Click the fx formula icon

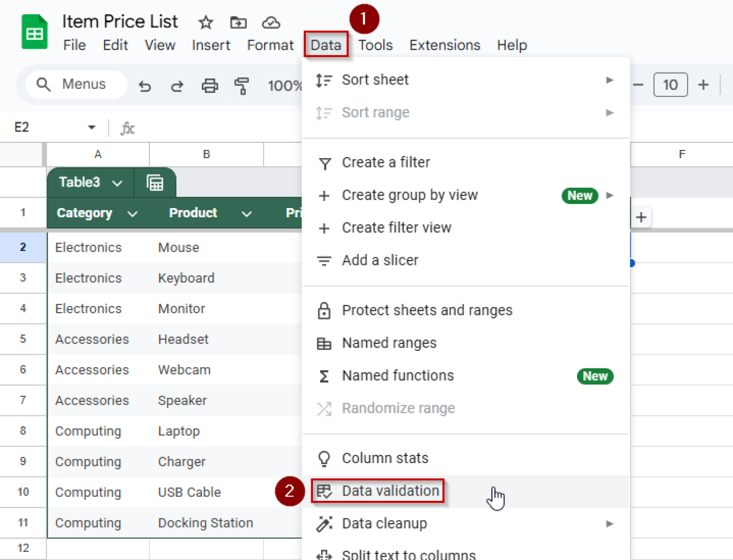pyautogui.click(x=127, y=128)
